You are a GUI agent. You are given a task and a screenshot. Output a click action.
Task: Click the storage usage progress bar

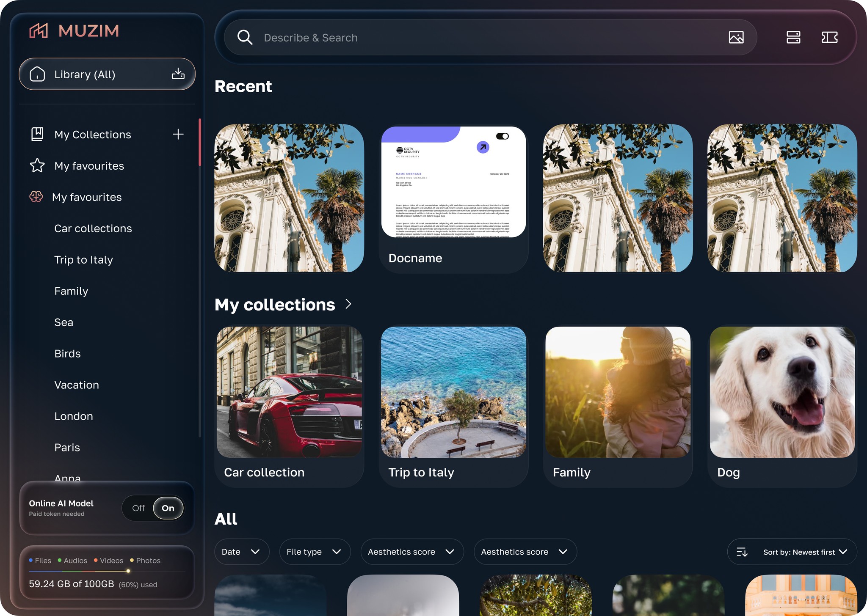[107, 571]
